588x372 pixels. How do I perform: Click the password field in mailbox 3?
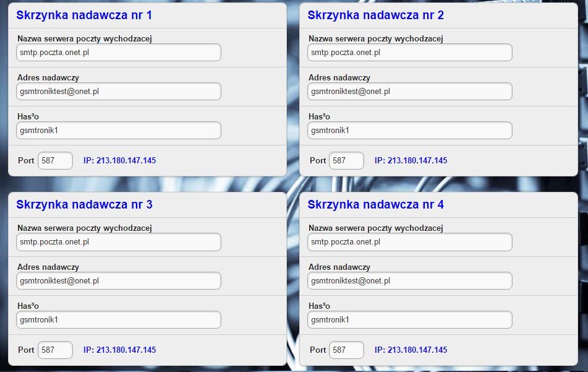(119, 320)
